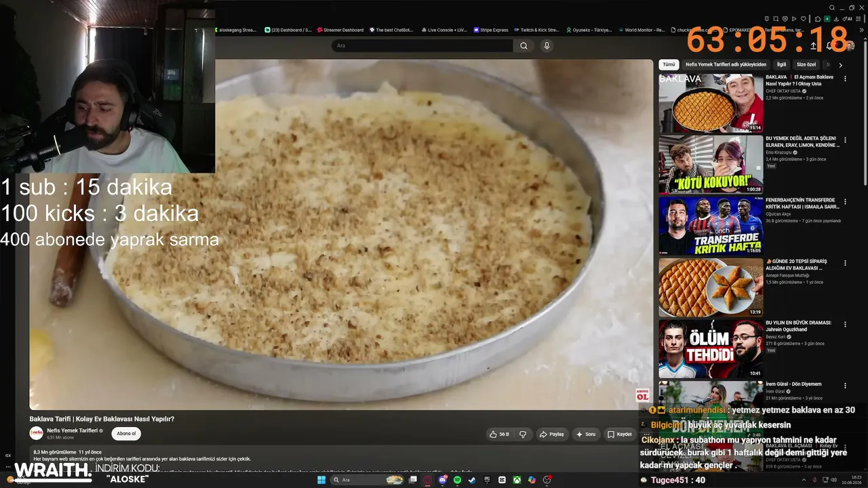The width and height of the screenshot is (868, 488).
Task: Click the YouTube notifications bell
Action: pyautogui.click(x=829, y=46)
